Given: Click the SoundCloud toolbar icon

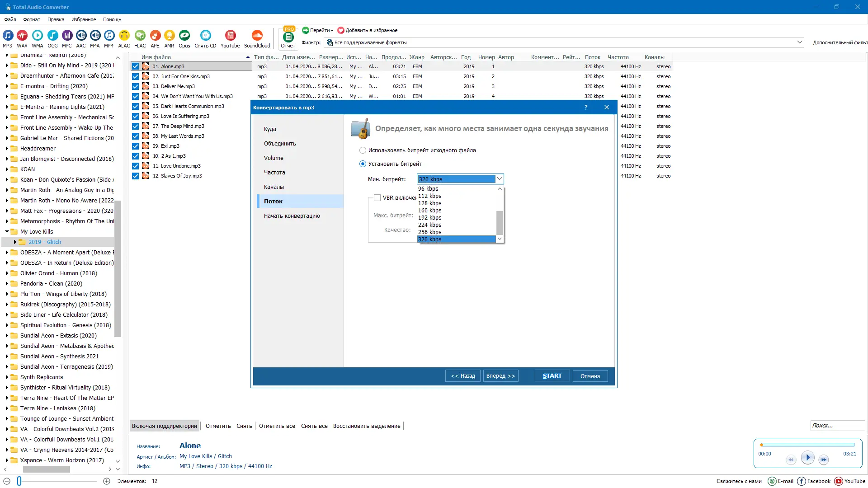Looking at the screenshot, I should coord(257,36).
